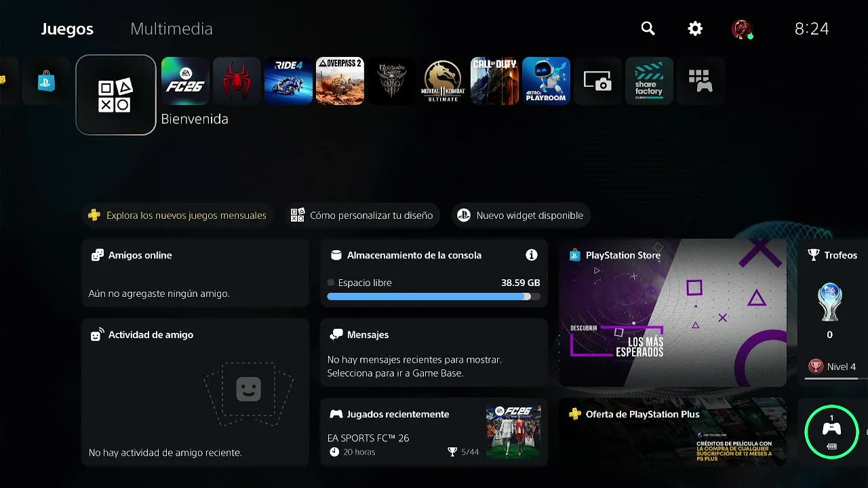
Task: Switch to the Multimedia tab
Action: pyautogui.click(x=172, y=29)
